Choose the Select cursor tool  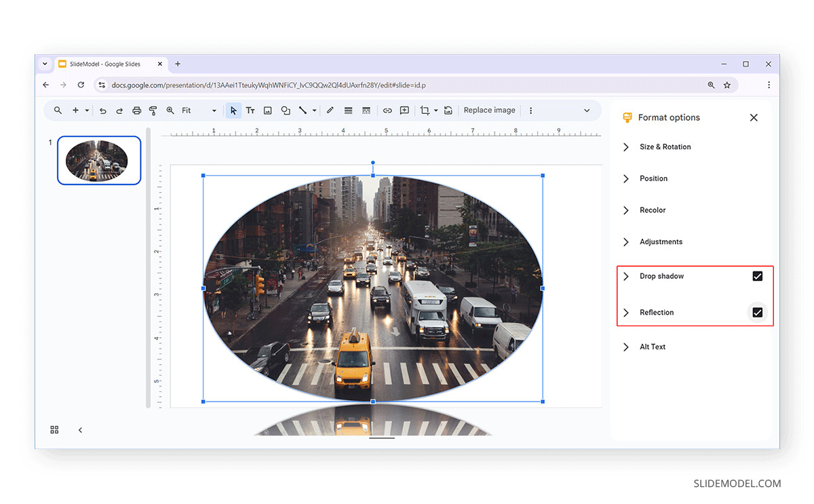coord(233,111)
